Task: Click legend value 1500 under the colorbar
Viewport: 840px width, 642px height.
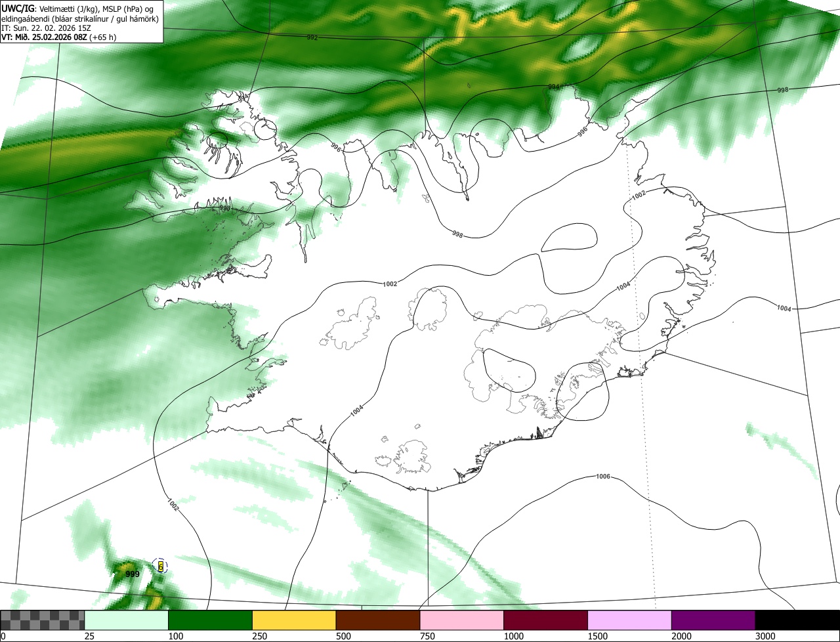Action: (597, 636)
